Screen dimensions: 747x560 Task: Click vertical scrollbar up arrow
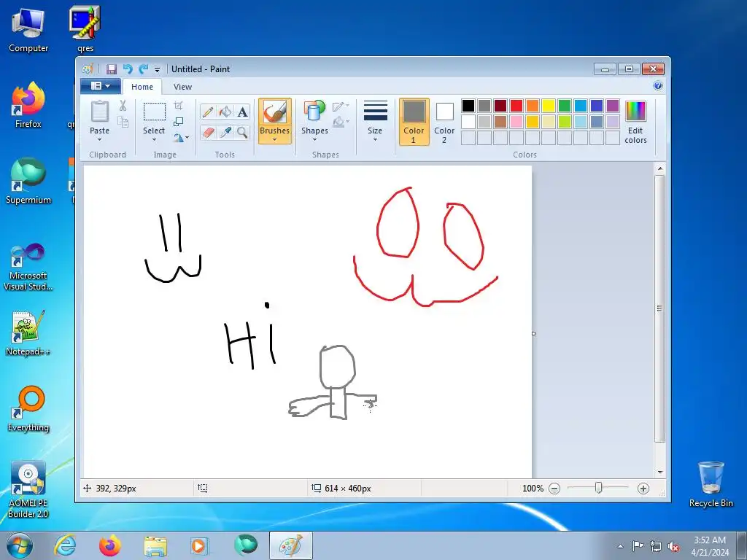pyautogui.click(x=659, y=168)
